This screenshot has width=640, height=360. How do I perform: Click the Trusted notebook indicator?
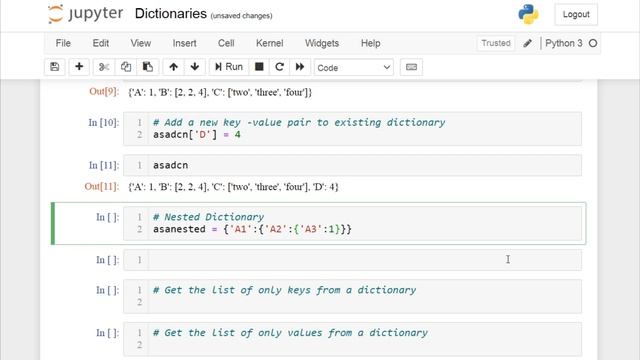click(x=496, y=43)
